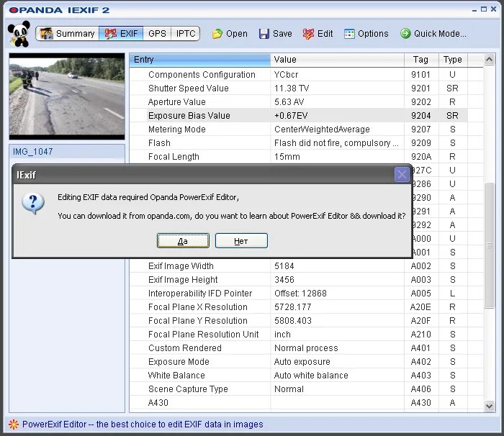
Task: Minimize the Opanda IExif window
Action: 474,9
